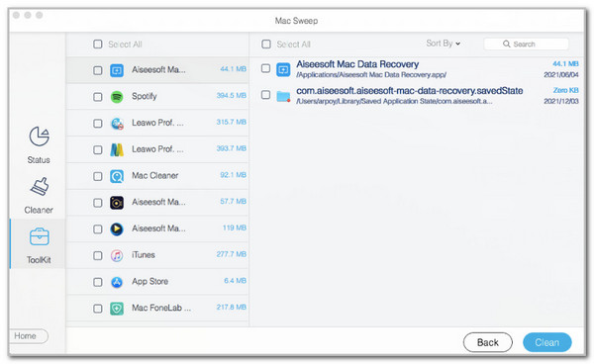Tick Select All in the files panel

tap(266, 45)
